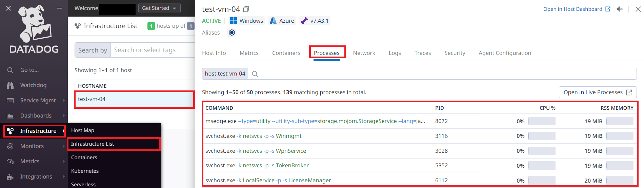Screen dimensions: 644x188
Task: Choose Infrastructure List from submenu
Action: point(93,144)
